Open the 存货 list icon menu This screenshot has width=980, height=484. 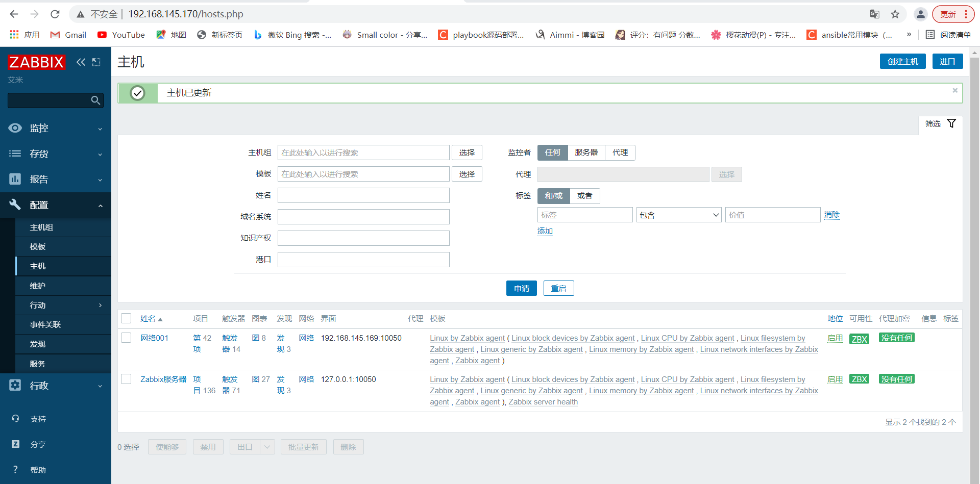click(x=15, y=154)
